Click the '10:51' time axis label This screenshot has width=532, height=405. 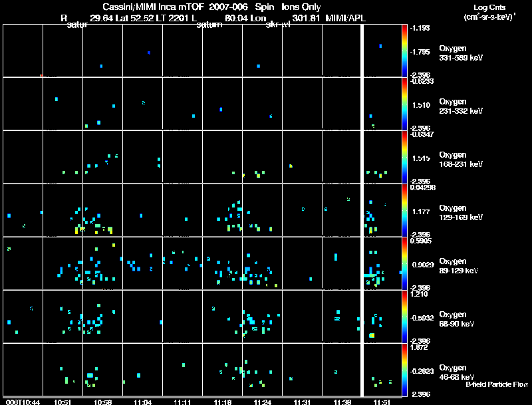tap(63, 402)
